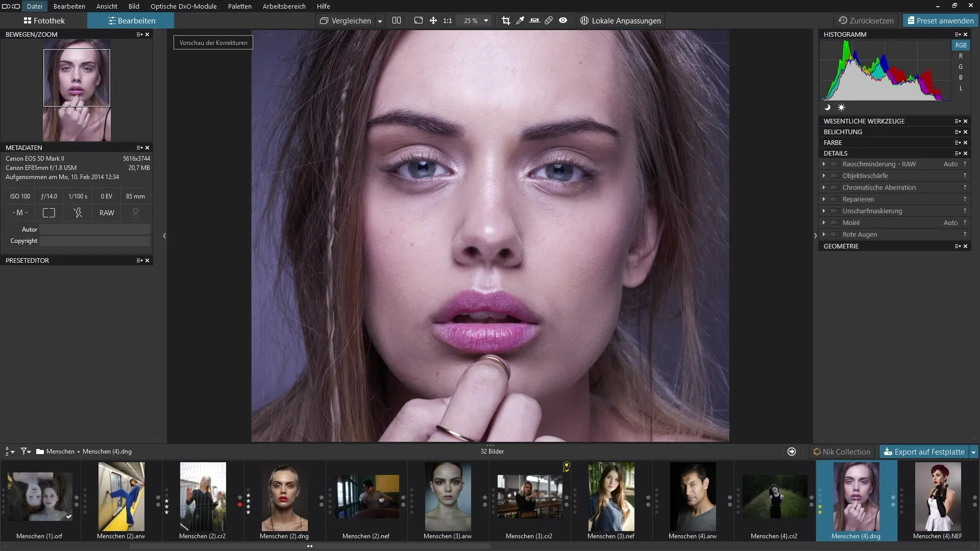Open the Vergleichen dropdown arrow
Screen dimensions: 980x551
[x=380, y=21]
